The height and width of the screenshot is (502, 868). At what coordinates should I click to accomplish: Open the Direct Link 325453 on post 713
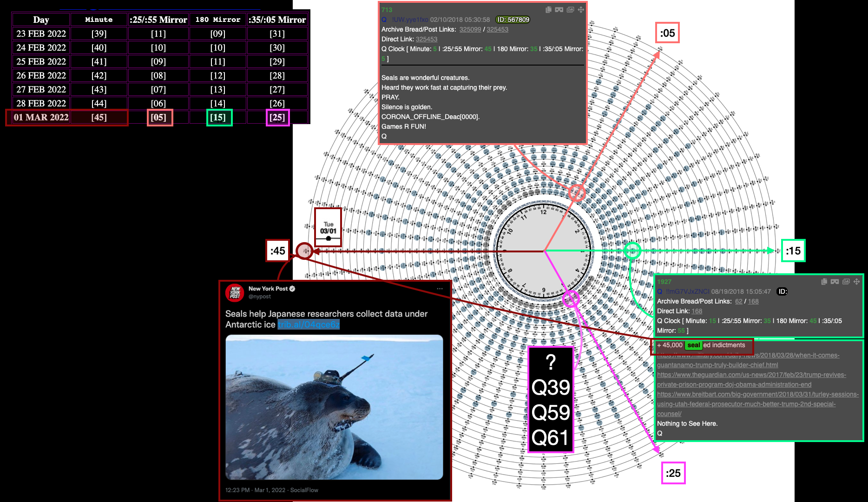tap(427, 39)
